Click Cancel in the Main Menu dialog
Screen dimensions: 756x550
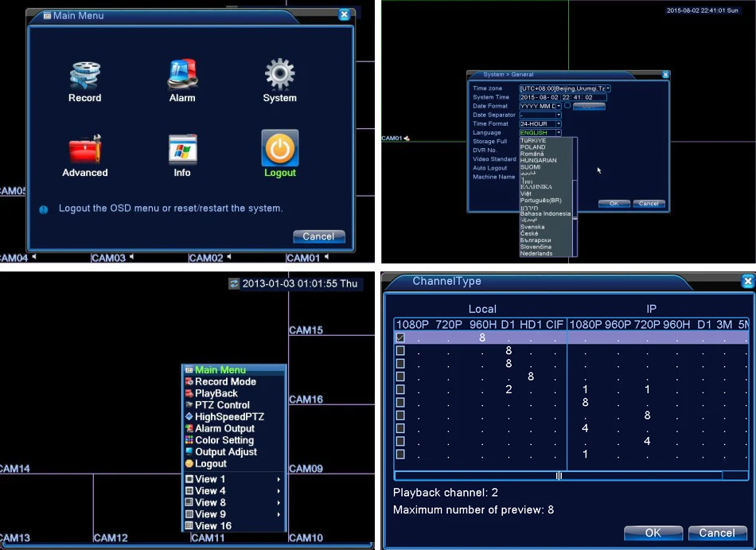point(318,236)
